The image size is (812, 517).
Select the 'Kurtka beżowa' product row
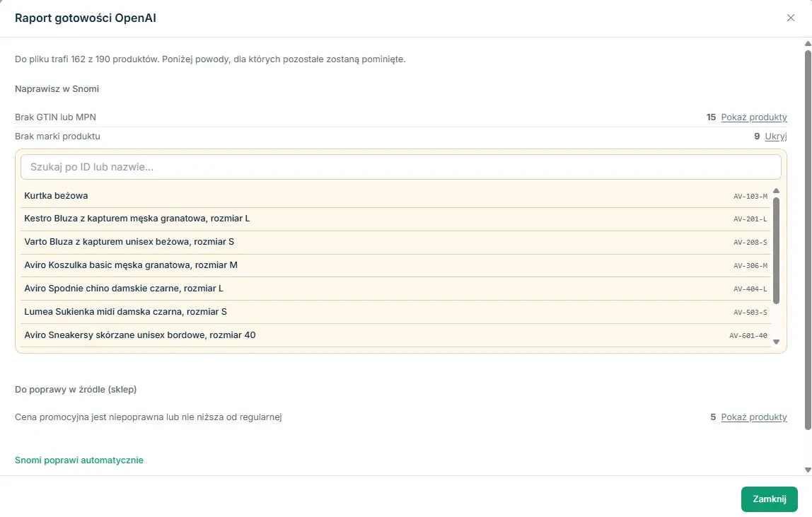[395, 196]
